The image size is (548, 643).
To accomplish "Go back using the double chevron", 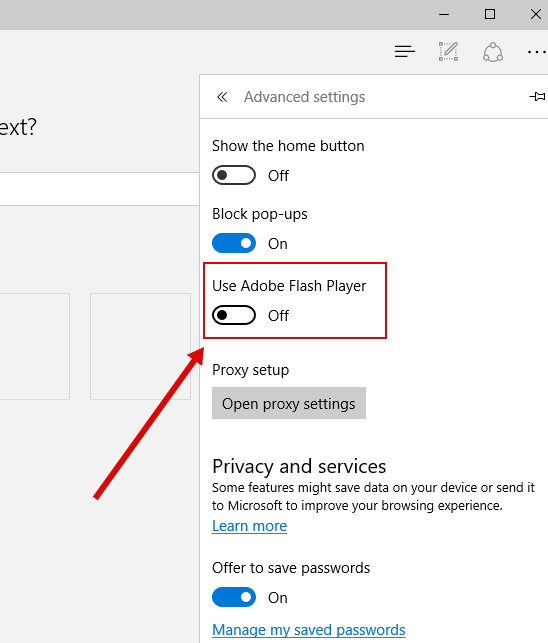I will coord(222,97).
